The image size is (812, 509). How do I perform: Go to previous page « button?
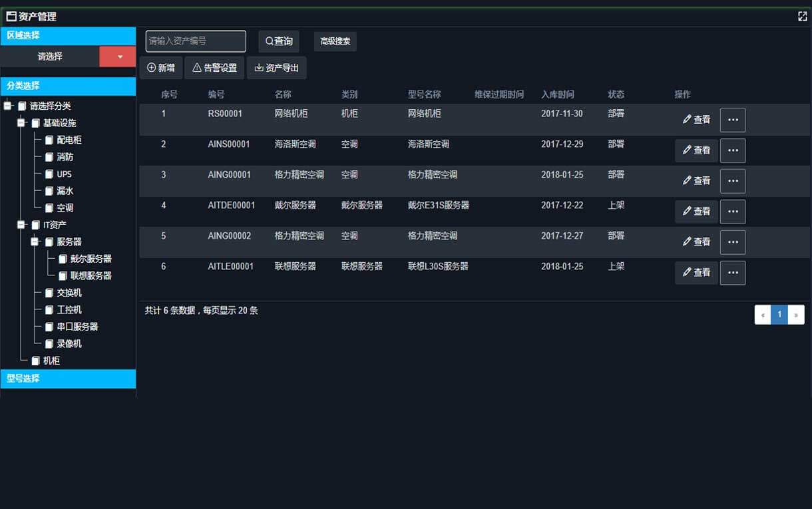[763, 315]
